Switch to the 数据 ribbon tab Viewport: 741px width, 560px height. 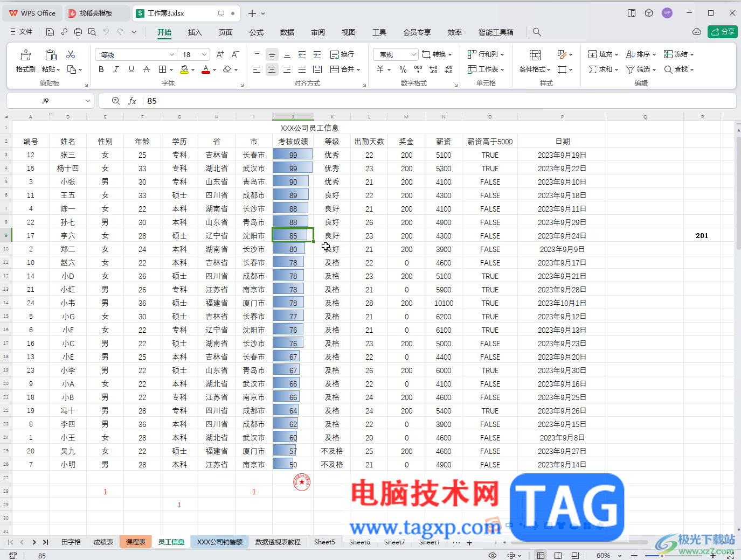pos(287,32)
